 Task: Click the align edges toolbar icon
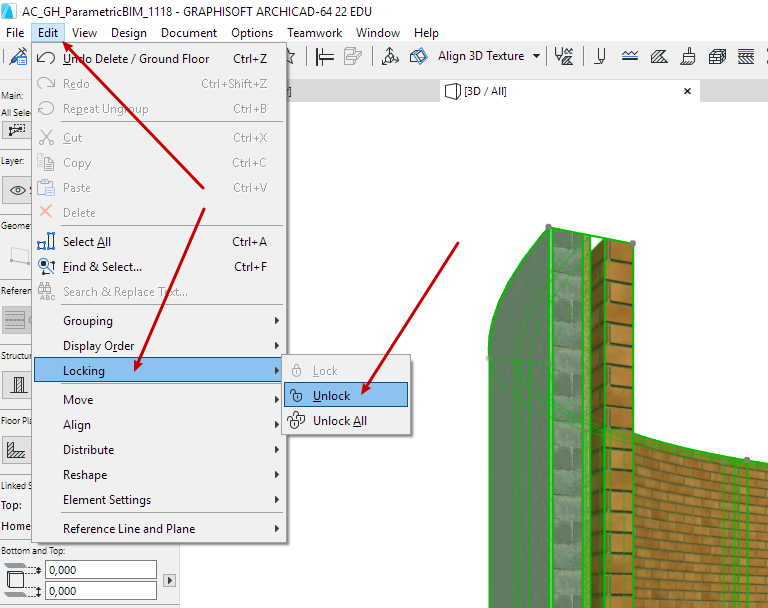tap(324, 57)
